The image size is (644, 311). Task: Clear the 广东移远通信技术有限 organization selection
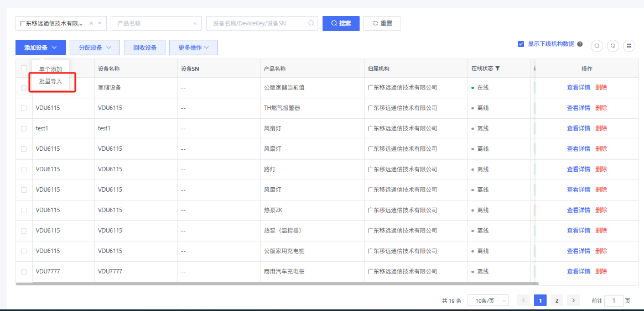pos(91,23)
